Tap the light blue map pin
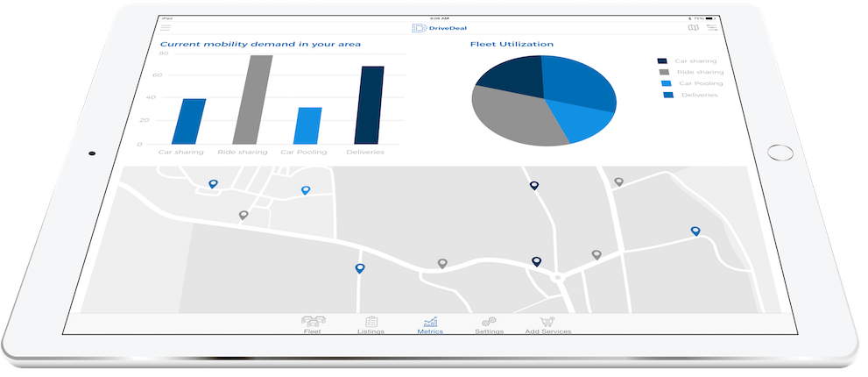The height and width of the screenshot is (377, 868). pyautogui.click(x=305, y=190)
